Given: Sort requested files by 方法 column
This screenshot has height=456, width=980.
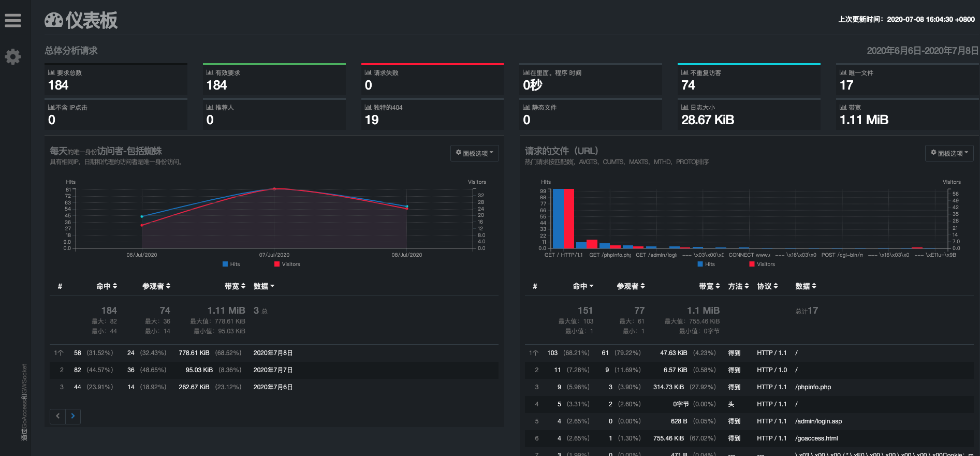Looking at the screenshot, I should click(x=739, y=286).
